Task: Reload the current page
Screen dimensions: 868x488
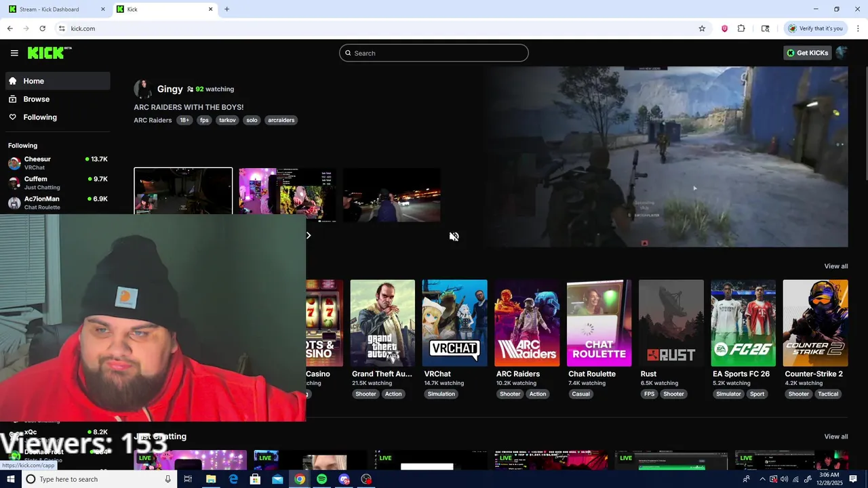Action: click(42, 28)
